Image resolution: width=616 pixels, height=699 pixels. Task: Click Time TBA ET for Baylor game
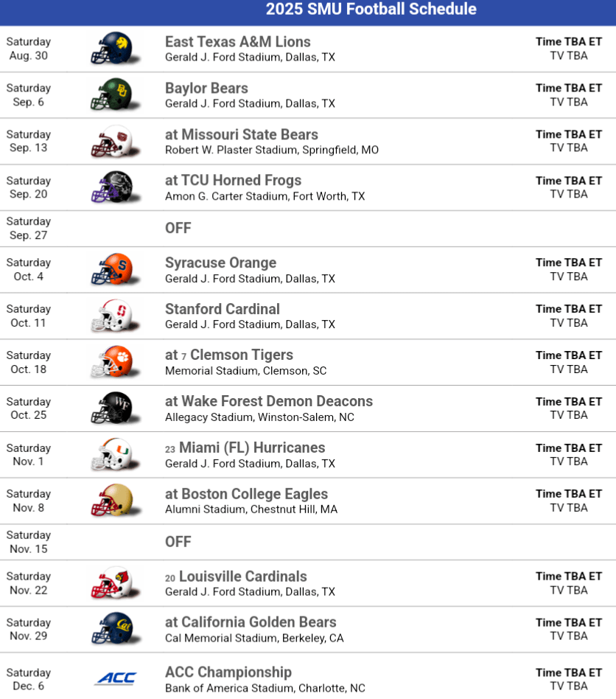click(568, 88)
